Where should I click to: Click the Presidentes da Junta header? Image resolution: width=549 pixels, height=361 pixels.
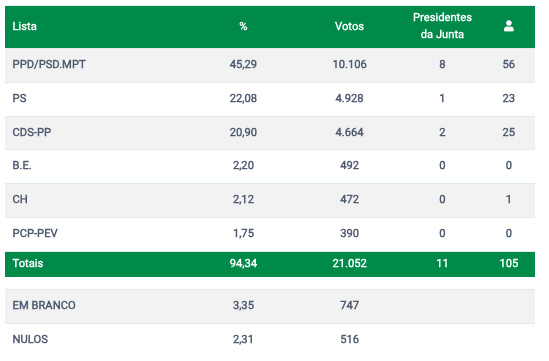click(442, 26)
